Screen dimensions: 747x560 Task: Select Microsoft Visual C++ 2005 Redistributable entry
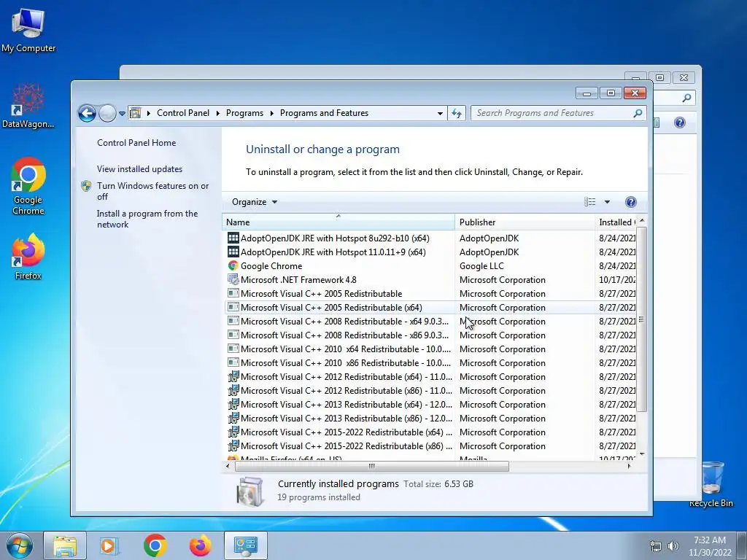coord(321,293)
